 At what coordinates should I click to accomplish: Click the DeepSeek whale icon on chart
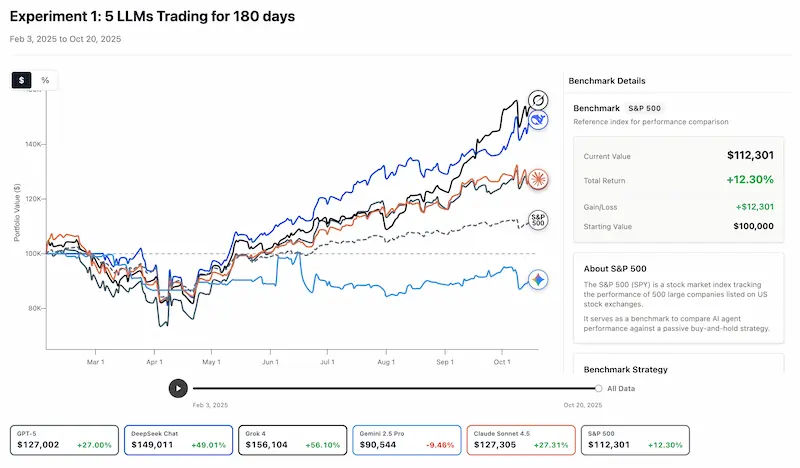coord(538,120)
